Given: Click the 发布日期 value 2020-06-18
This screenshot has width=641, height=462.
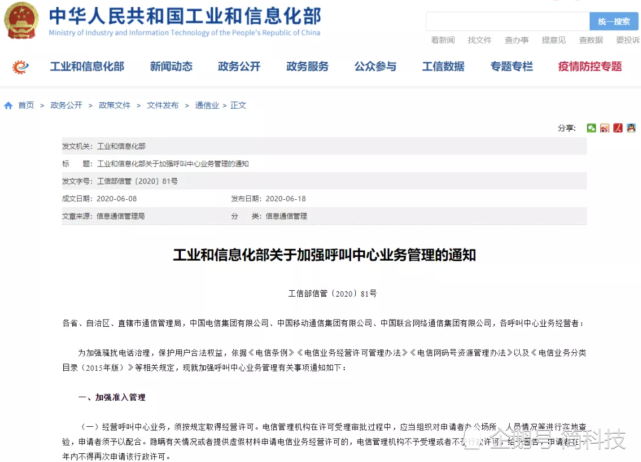Looking at the screenshot, I should (x=286, y=199).
